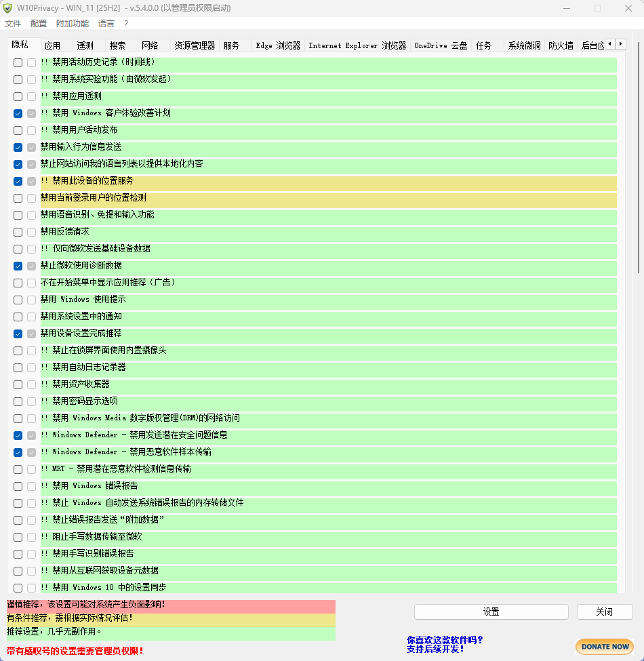Switch to the OneDrive 云盘 tab
The image size is (644, 661).
pyautogui.click(x=441, y=45)
